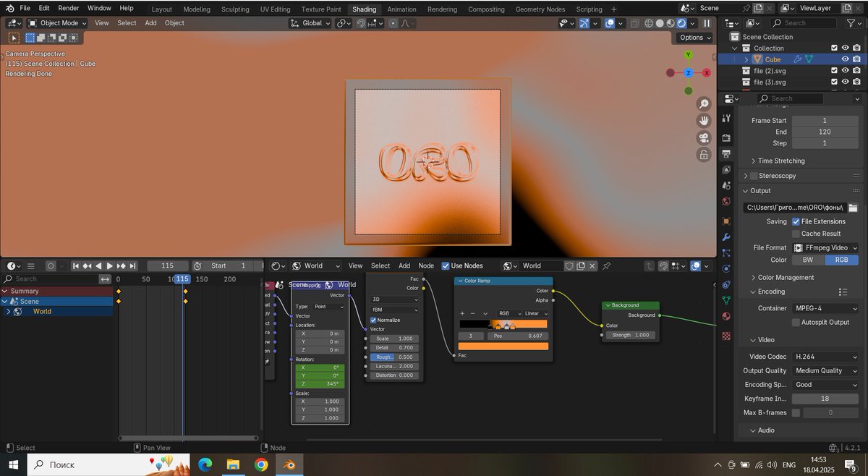Toggle visibility of file (2).svg

pos(845,71)
